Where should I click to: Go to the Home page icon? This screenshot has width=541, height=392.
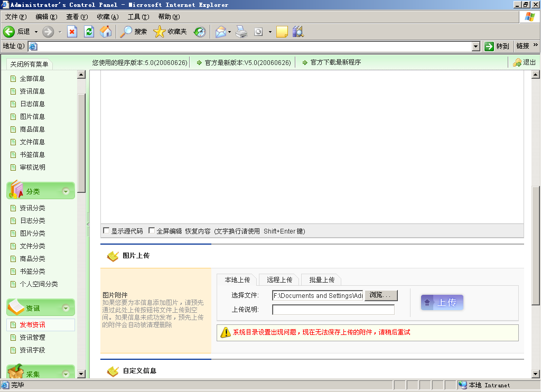pos(106,32)
